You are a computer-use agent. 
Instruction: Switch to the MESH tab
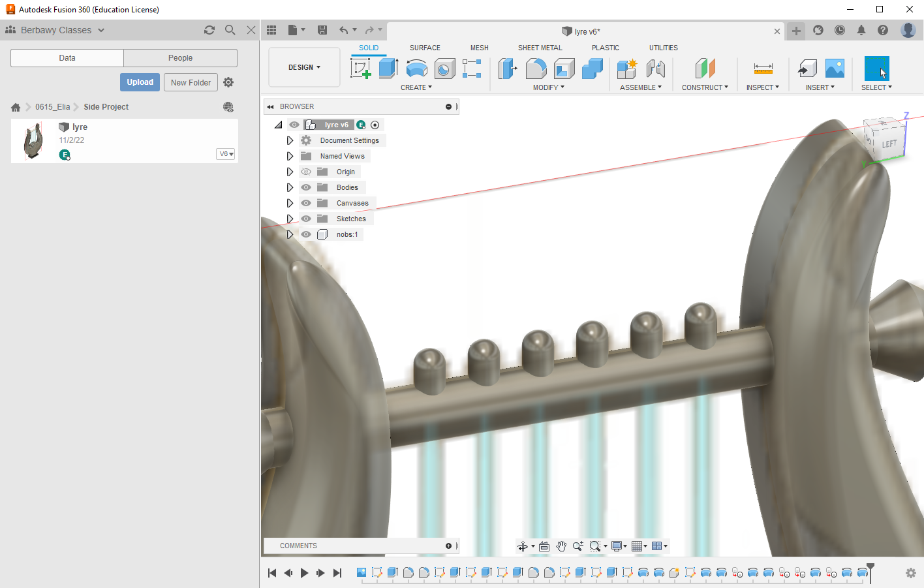point(480,48)
